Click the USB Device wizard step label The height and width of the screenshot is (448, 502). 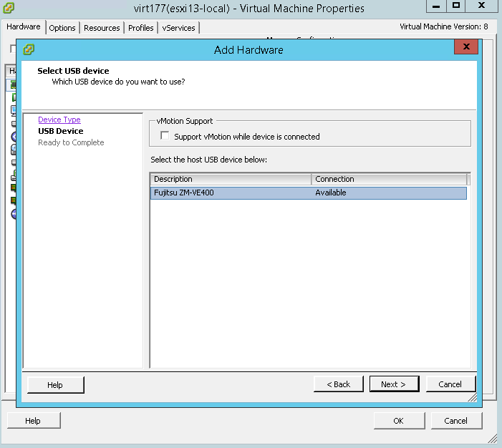60,131
